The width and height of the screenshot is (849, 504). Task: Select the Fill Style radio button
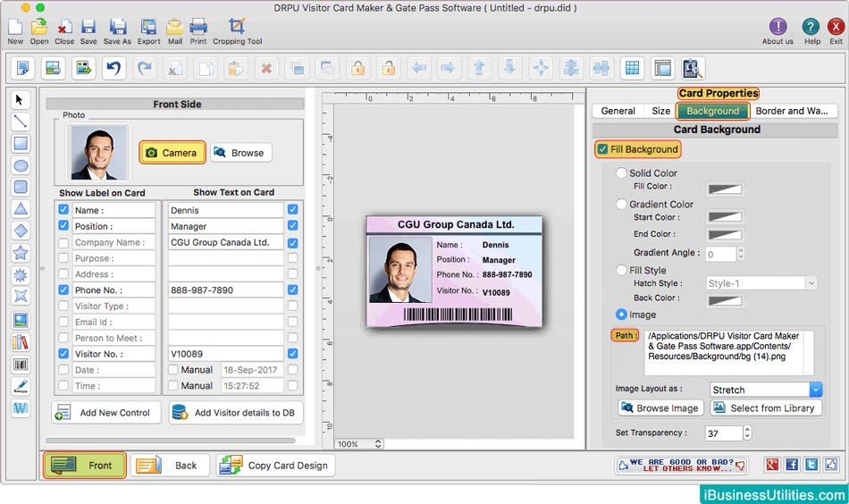(x=621, y=270)
